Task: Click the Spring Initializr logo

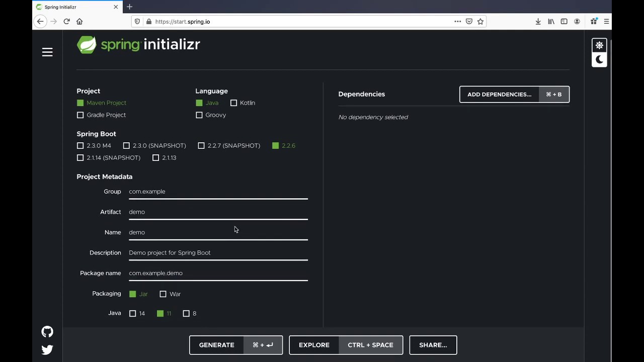Action: 138,45
